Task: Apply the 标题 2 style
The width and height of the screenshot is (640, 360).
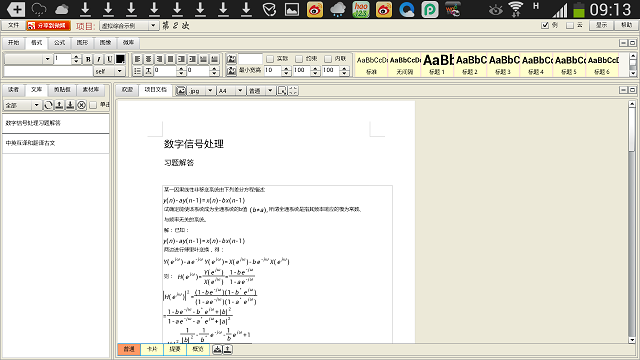Action: [471, 64]
